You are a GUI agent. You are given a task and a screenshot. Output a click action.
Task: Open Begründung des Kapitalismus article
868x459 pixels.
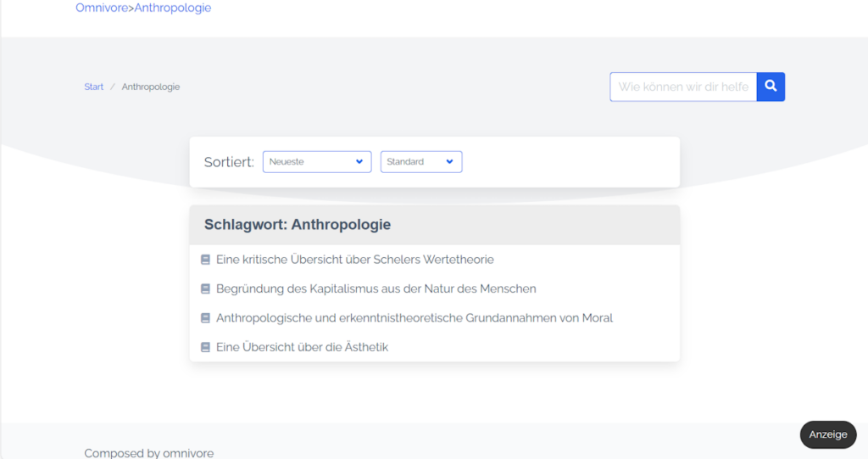(x=376, y=289)
